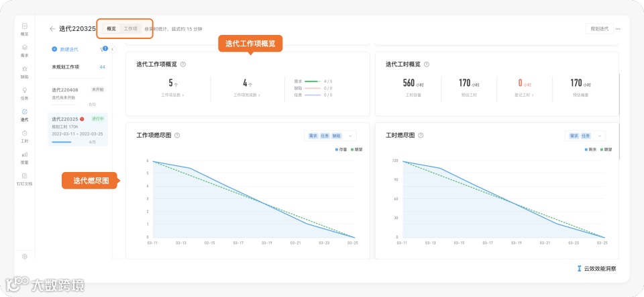Viewport: 644px width, 297px height.
Task: Click 任务 tag in 工作项燃尽图 filter
Action: [325, 136]
